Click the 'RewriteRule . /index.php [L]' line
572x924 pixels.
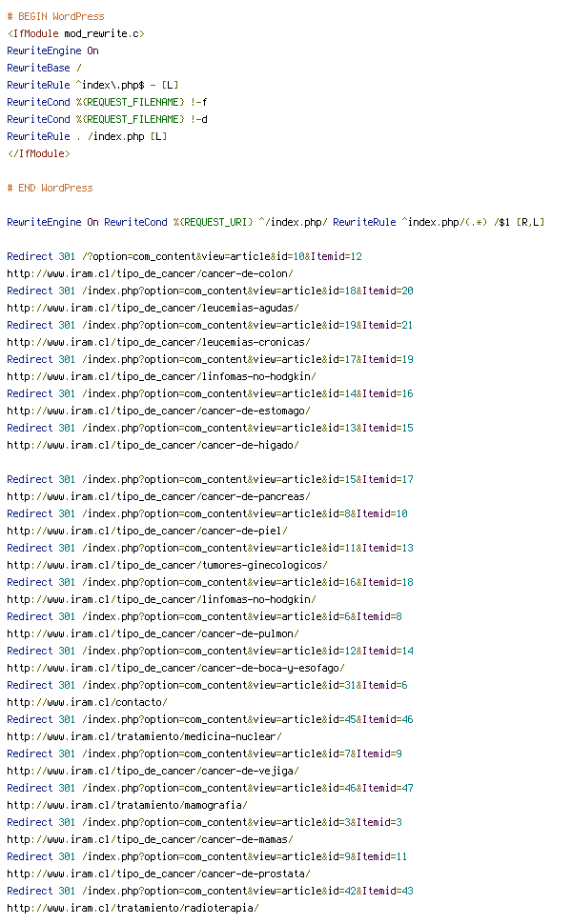coord(87,136)
